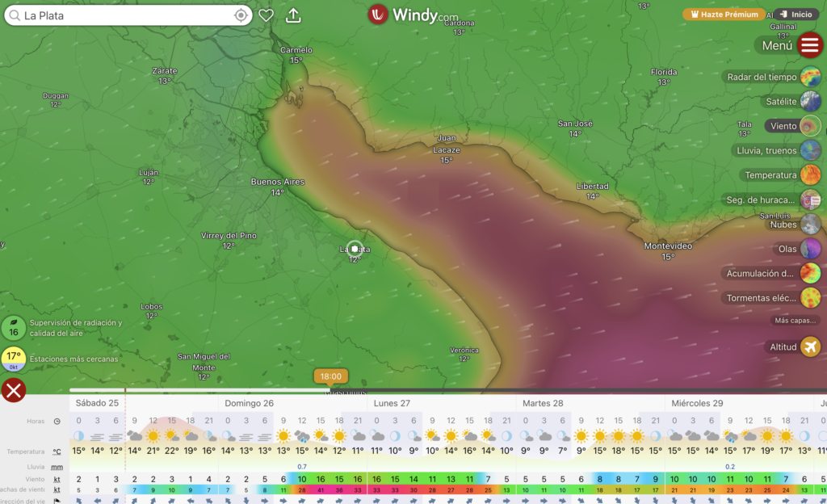Click the heart favorite icon
This screenshot has height=504, width=827.
pyautogui.click(x=266, y=15)
